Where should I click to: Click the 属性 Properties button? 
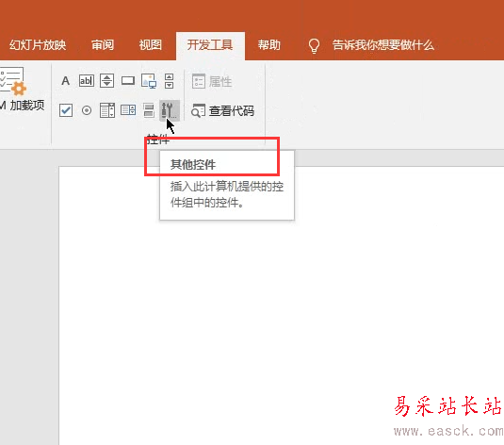click(212, 81)
